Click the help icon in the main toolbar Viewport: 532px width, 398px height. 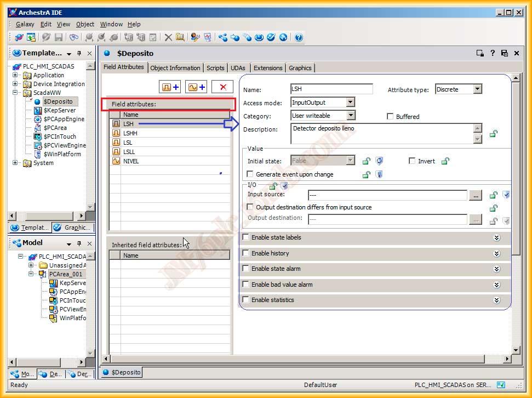(x=299, y=37)
